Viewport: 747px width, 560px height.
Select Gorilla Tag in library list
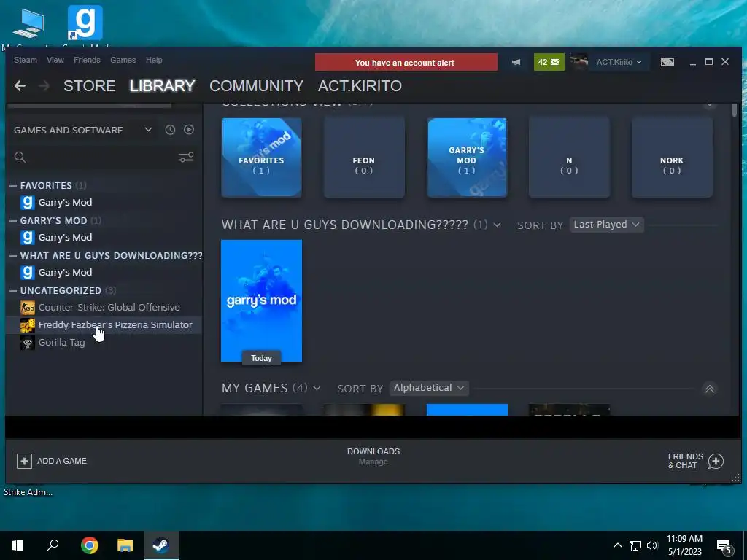point(61,343)
